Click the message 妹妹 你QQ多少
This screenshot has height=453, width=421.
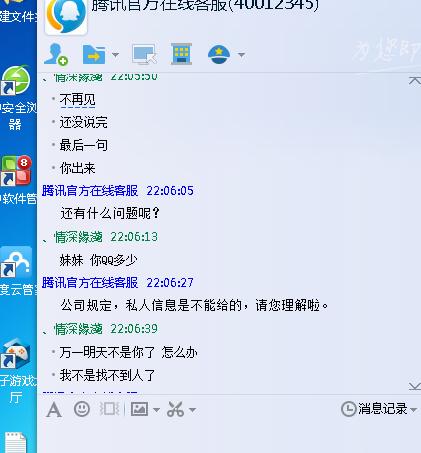pyautogui.click(x=98, y=260)
